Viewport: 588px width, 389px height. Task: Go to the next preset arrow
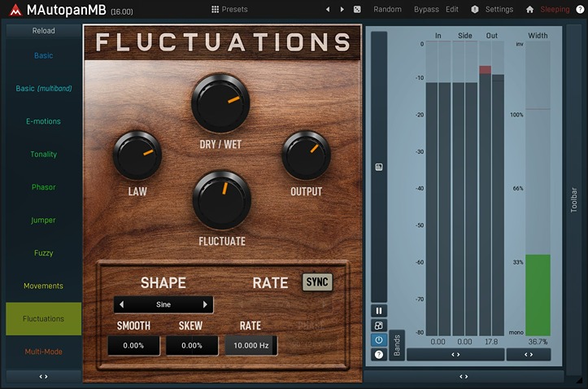click(x=342, y=10)
